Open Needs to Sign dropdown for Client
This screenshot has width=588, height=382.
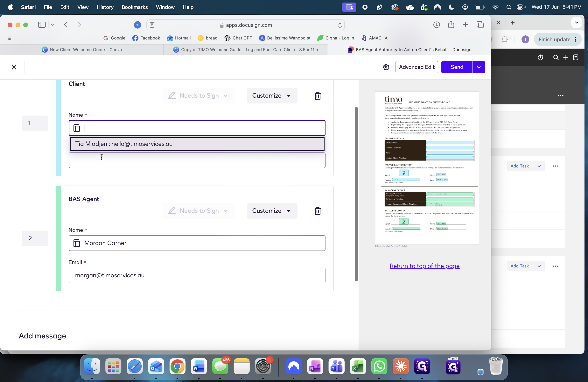[198, 96]
